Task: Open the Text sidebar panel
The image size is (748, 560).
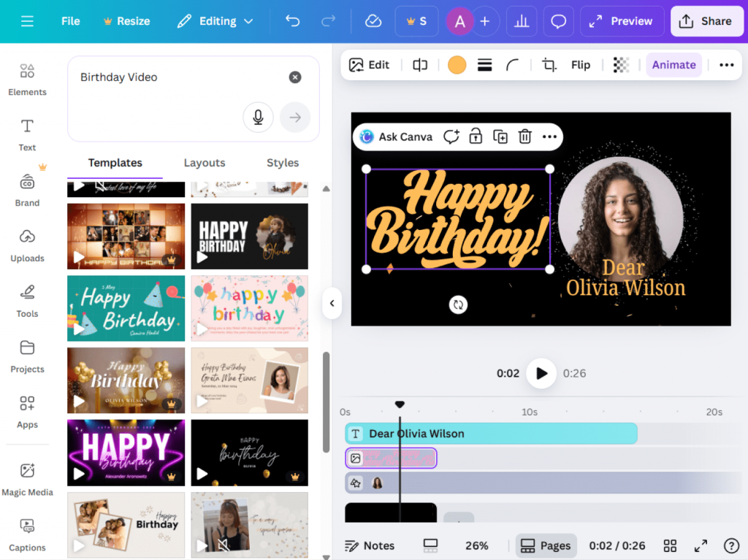Action: pyautogui.click(x=27, y=135)
